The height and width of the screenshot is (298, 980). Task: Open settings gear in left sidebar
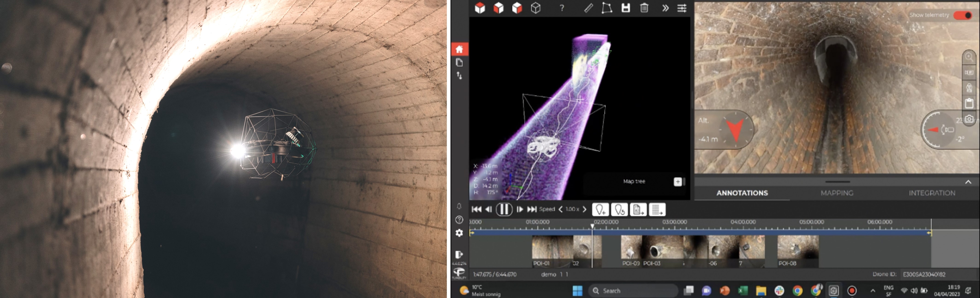[x=459, y=233]
